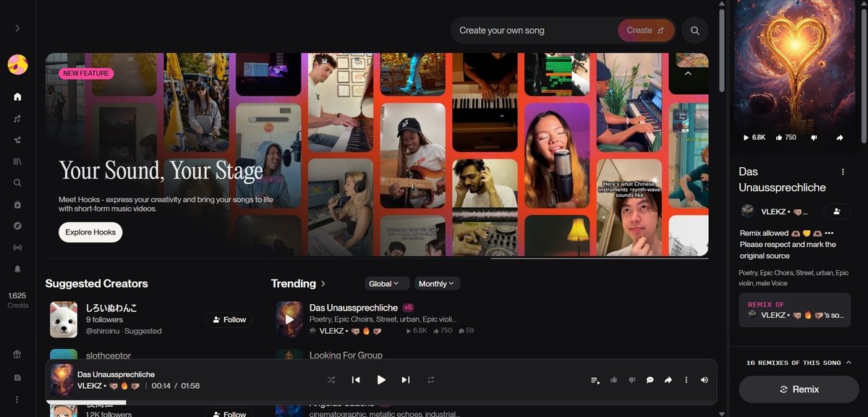Open comments from the player bar

(x=650, y=380)
